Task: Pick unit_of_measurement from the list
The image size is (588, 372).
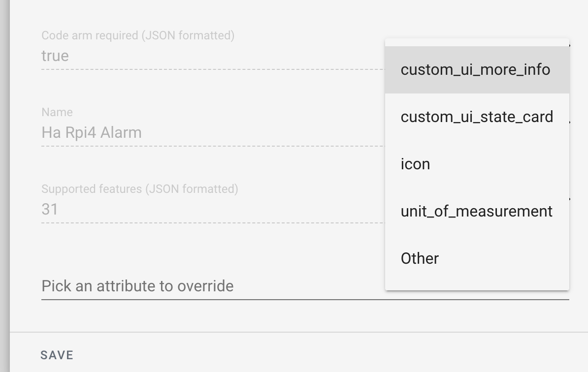Action: pyautogui.click(x=476, y=211)
